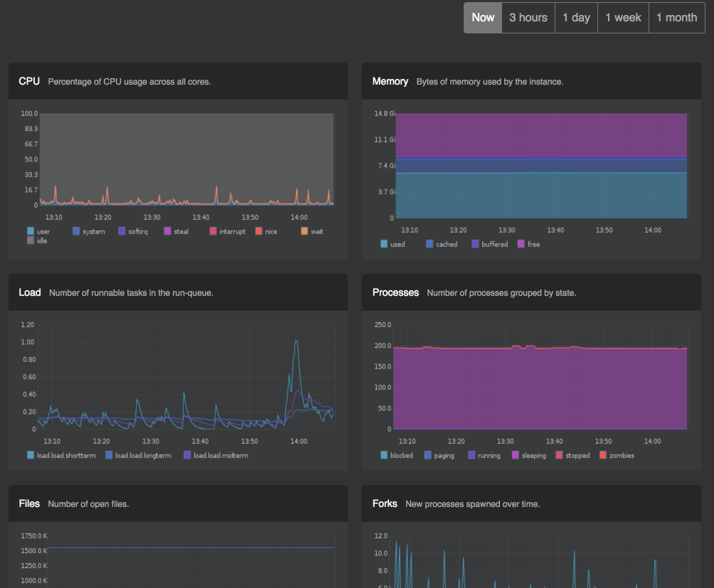Image resolution: width=714 pixels, height=588 pixels.
Task: Toggle load.load.shortterm series in Load legend
Action: coord(61,455)
